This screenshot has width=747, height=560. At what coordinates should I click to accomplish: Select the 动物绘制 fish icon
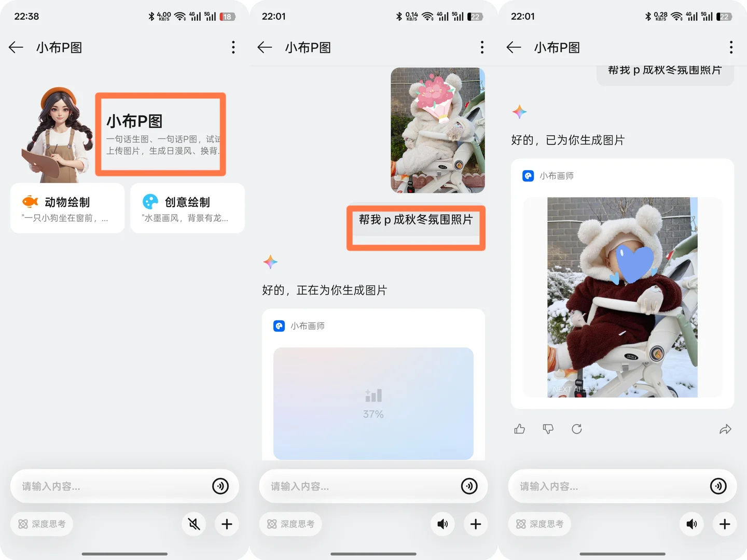coord(31,202)
